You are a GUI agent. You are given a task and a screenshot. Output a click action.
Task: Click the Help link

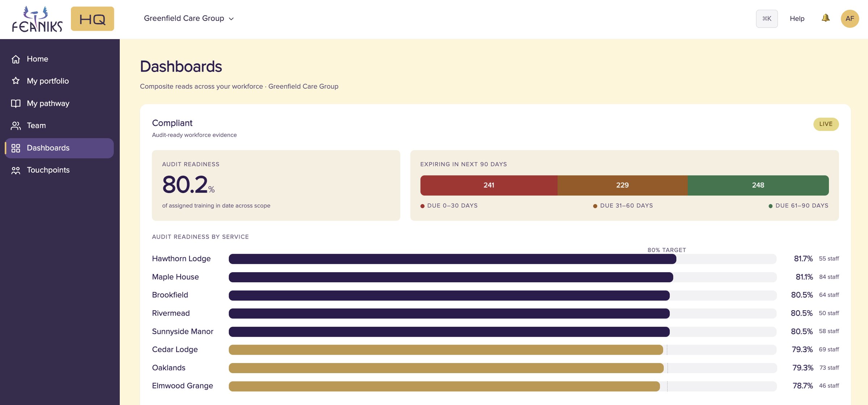tap(797, 18)
